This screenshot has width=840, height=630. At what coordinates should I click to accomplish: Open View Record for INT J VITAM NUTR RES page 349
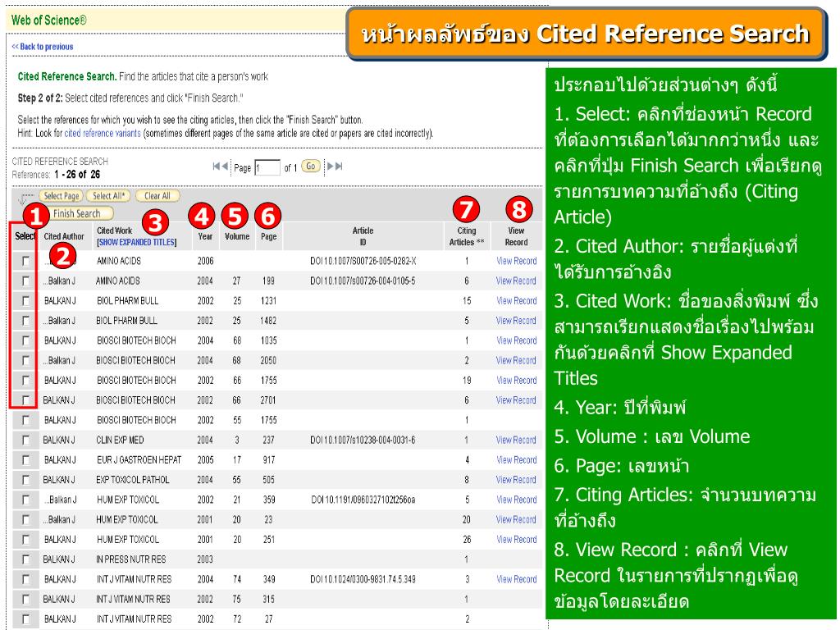pos(517,579)
